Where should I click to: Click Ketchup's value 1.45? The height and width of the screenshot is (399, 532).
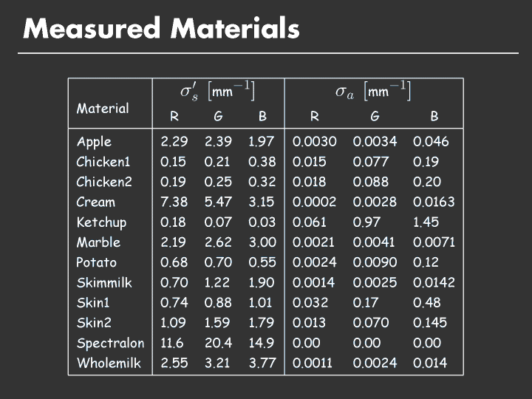426,222
